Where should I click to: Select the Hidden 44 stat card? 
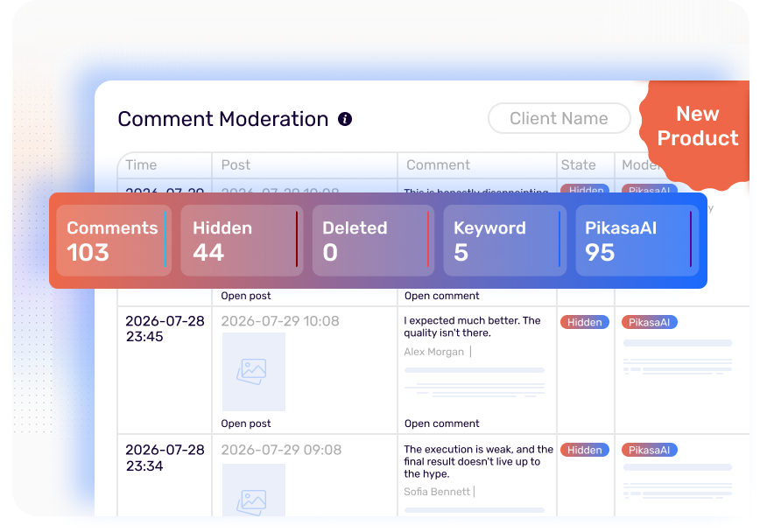pos(242,241)
